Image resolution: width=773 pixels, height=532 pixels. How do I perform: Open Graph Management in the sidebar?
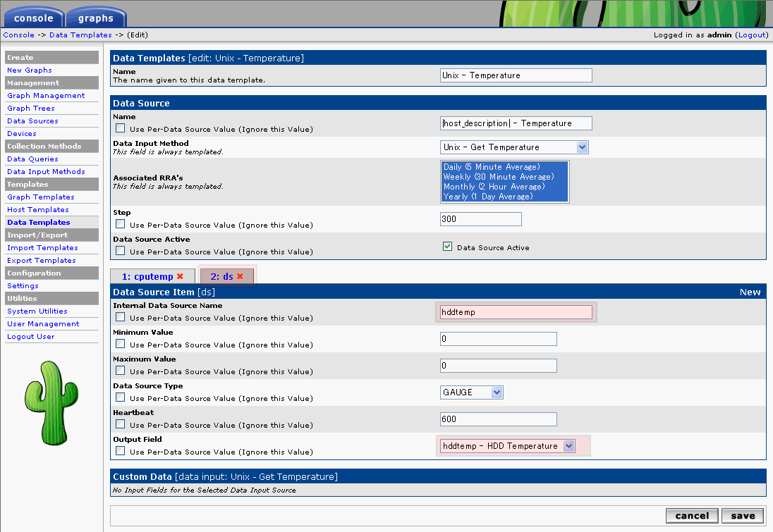pyautogui.click(x=46, y=96)
